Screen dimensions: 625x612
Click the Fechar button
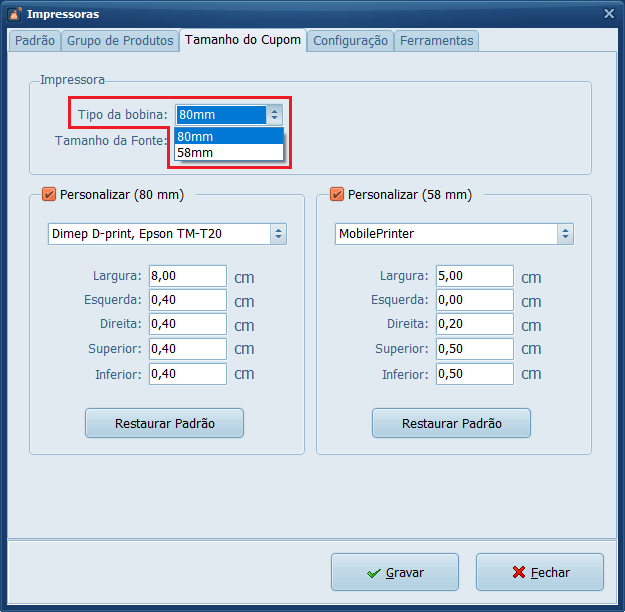click(x=540, y=572)
